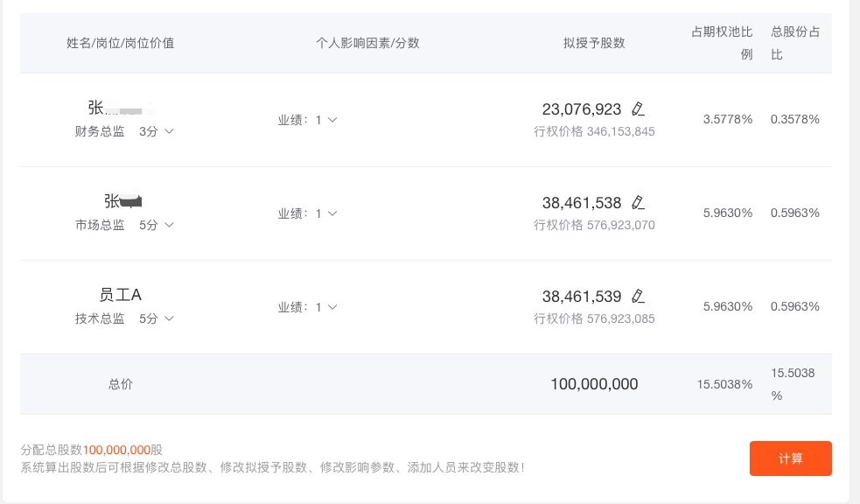Click the 姓名/岗位/岗位价值 column header

[121, 43]
